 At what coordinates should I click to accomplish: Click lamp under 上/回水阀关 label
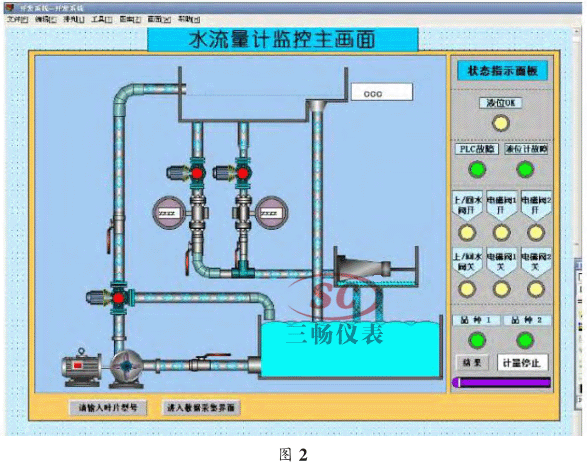pos(467,289)
